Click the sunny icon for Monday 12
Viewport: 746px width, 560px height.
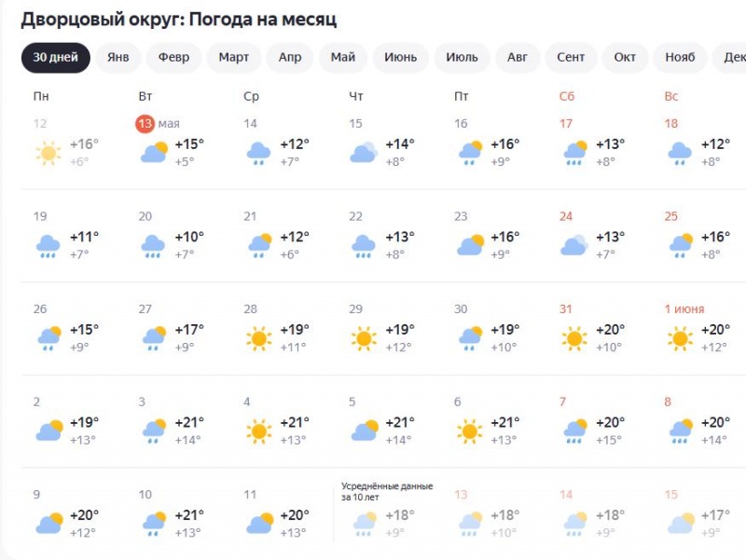tap(48, 152)
